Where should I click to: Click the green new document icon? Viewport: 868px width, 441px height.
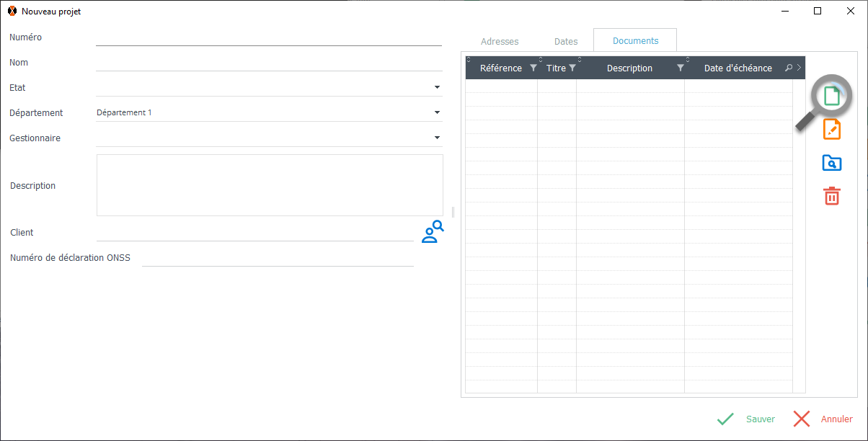tap(832, 96)
